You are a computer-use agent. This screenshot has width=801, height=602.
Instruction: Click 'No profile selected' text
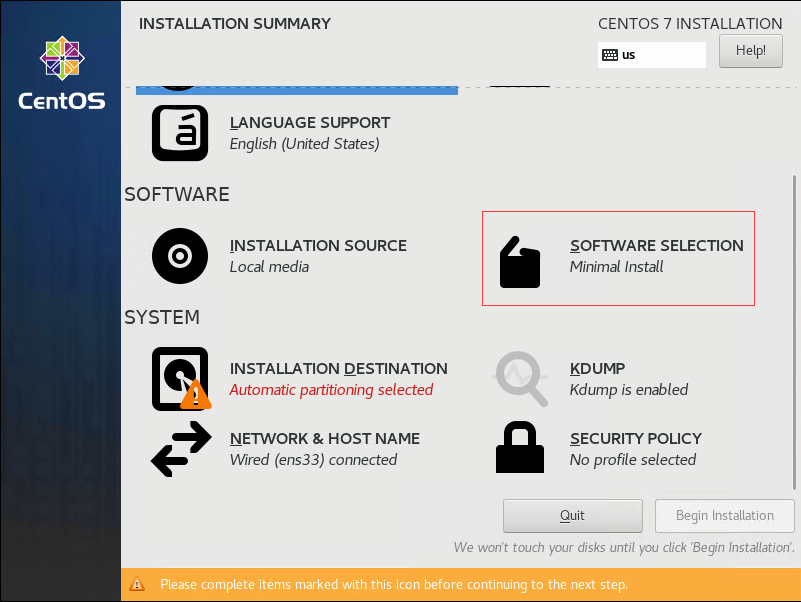633,460
